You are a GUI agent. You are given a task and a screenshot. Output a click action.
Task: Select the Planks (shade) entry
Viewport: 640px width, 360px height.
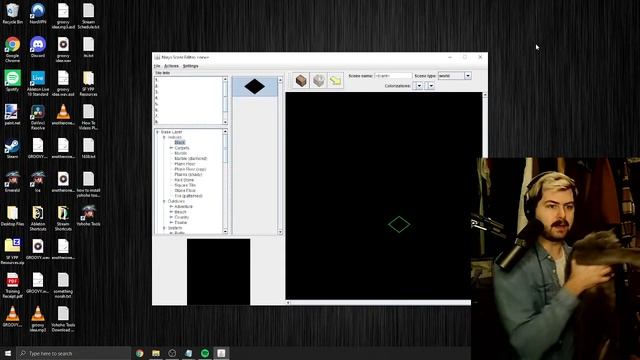[188, 174]
